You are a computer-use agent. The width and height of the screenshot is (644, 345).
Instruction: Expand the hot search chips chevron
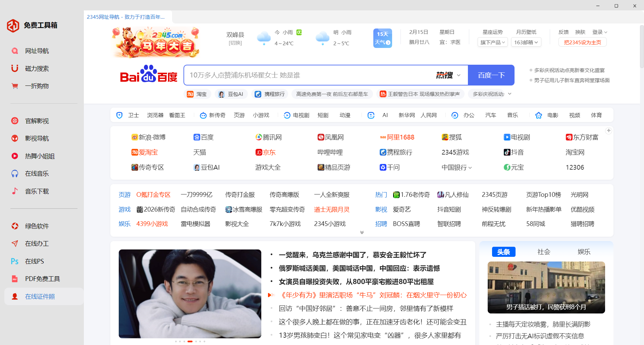click(509, 94)
